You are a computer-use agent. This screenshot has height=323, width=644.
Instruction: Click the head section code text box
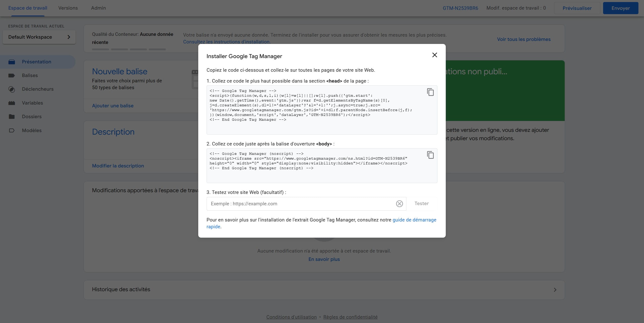coord(322,110)
